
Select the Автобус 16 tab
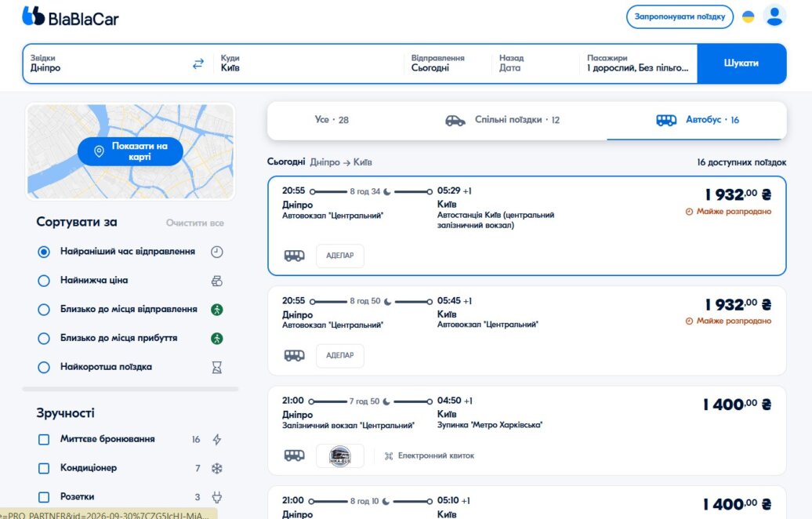(x=697, y=120)
